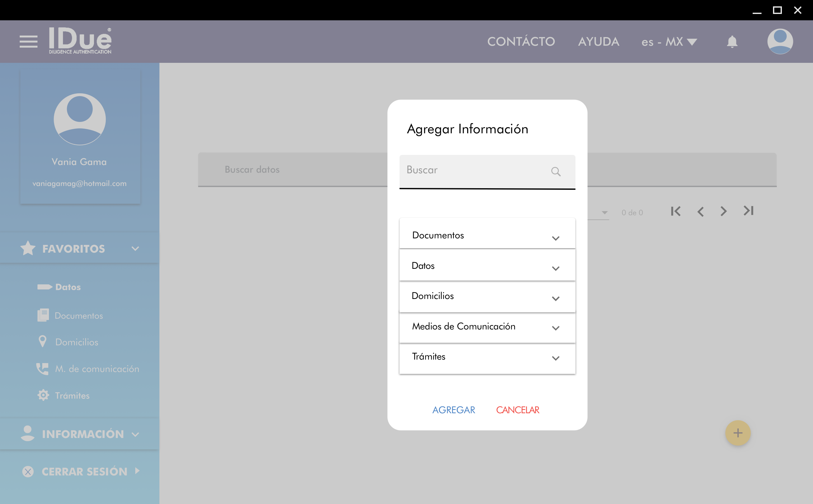The image size is (813, 504).
Task: Open the CONTÁCTO menu item
Action: [521, 42]
